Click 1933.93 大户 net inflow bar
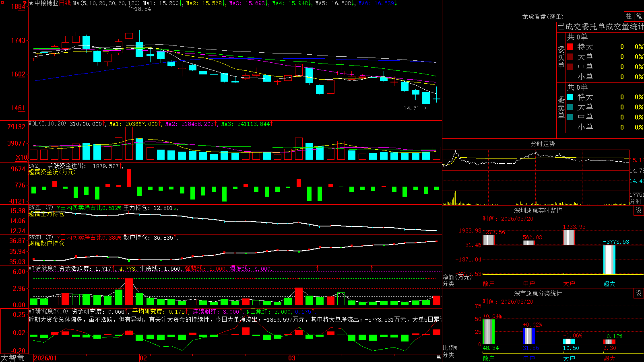 click(569, 237)
